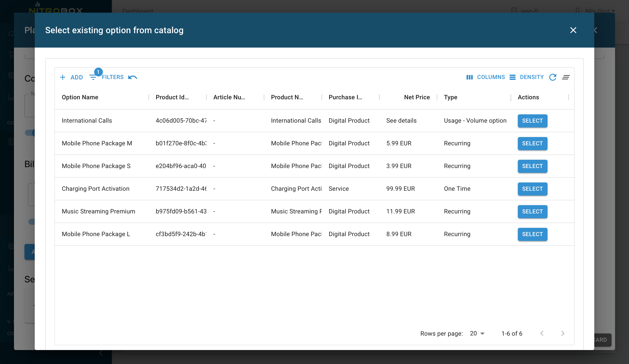Screen dimensions: 629x364
Task: Open the wrap-text lines menu icon
Action: (566, 77)
